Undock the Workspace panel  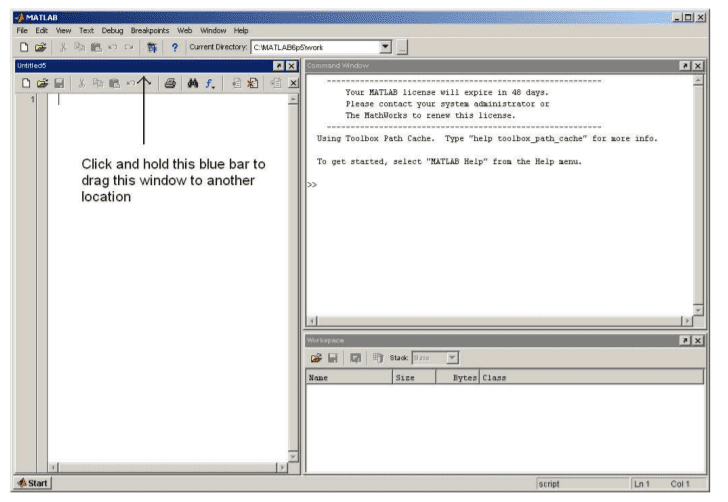(x=685, y=340)
